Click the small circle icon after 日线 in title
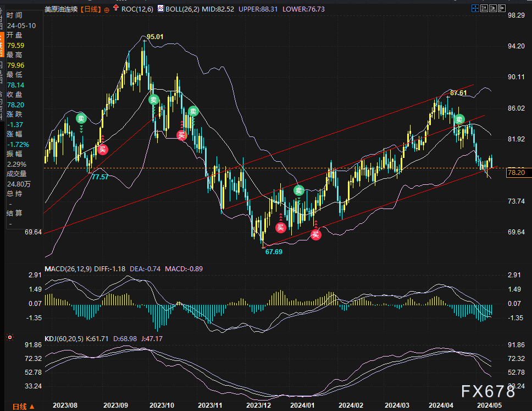Viewport: 532px width, 411px height. [x=107, y=9]
